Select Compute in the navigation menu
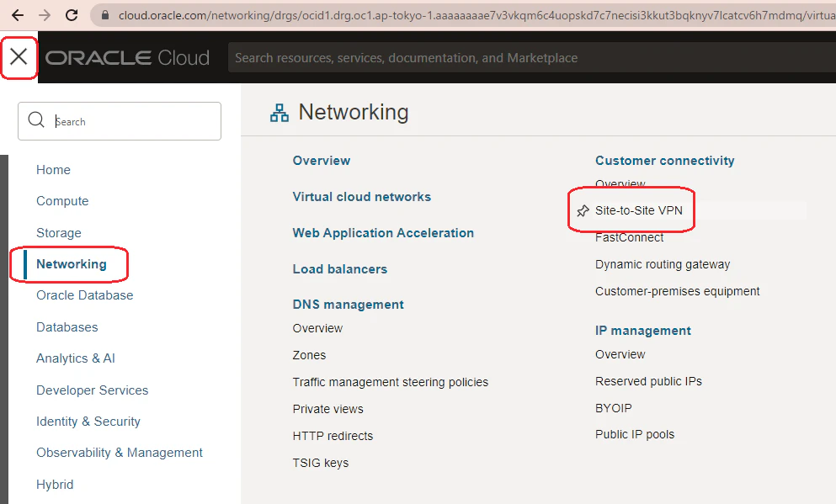Viewport: 836px width, 504px height. tap(62, 201)
